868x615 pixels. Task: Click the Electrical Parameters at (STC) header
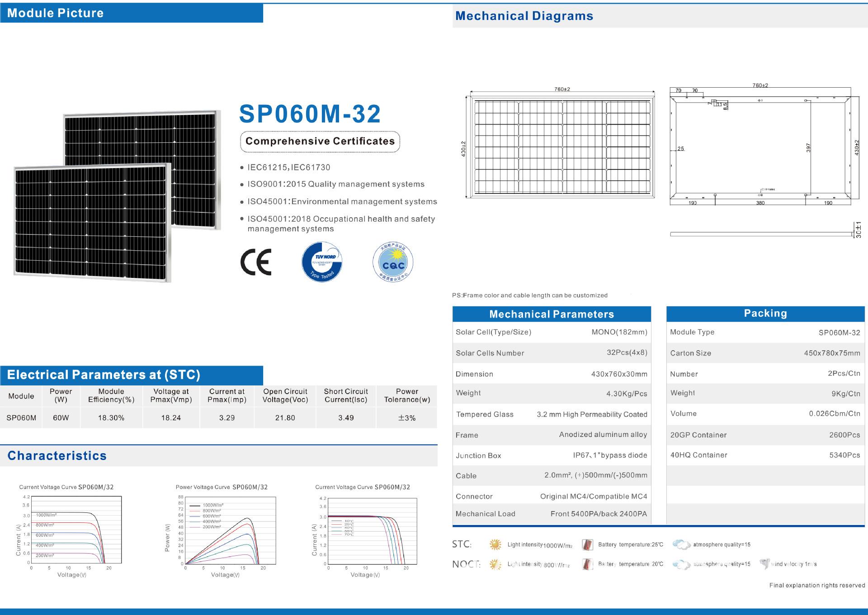[x=131, y=375]
